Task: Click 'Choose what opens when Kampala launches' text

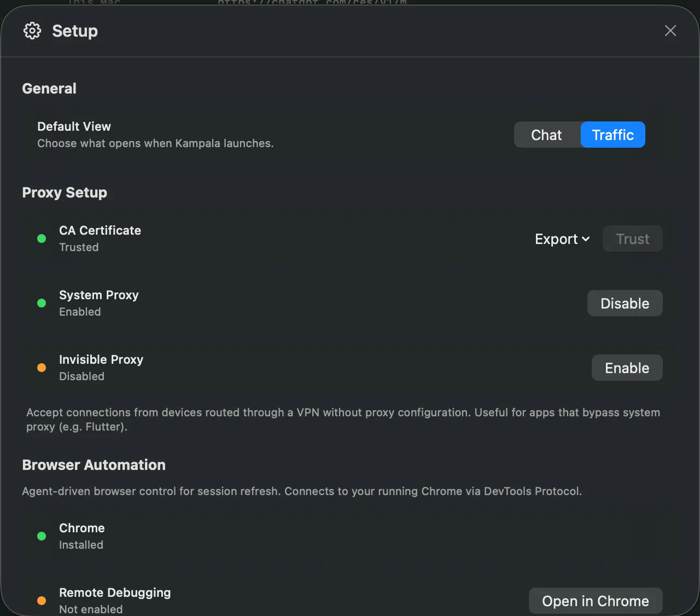Action: click(155, 143)
